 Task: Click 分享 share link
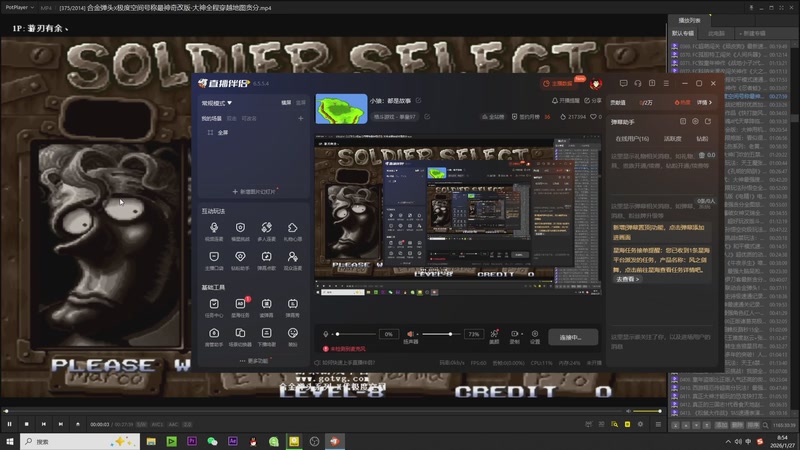click(x=593, y=101)
